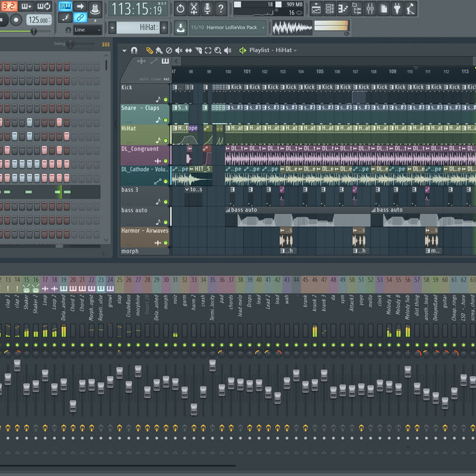The width and height of the screenshot is (476, 476).
Task: Mute the Kick playlist track green light
Action: pos(166,99)
